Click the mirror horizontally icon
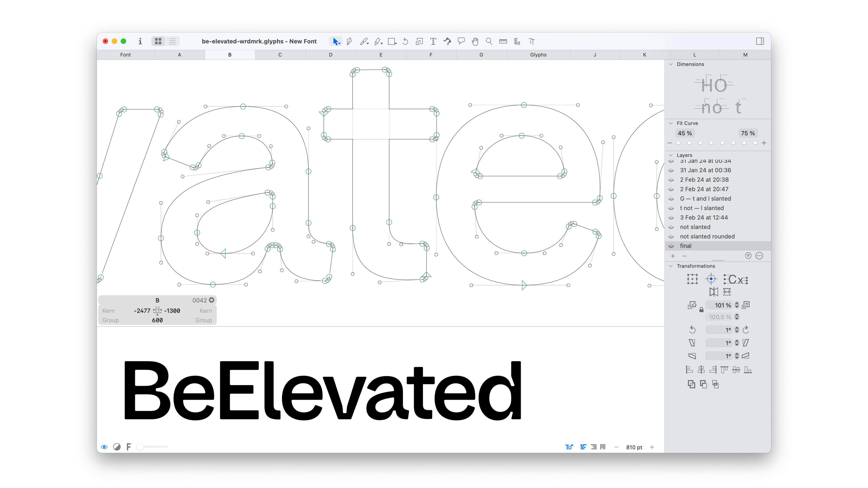Image resolution: width=868 pixels, height=488 pixels. tap(714, 292)
